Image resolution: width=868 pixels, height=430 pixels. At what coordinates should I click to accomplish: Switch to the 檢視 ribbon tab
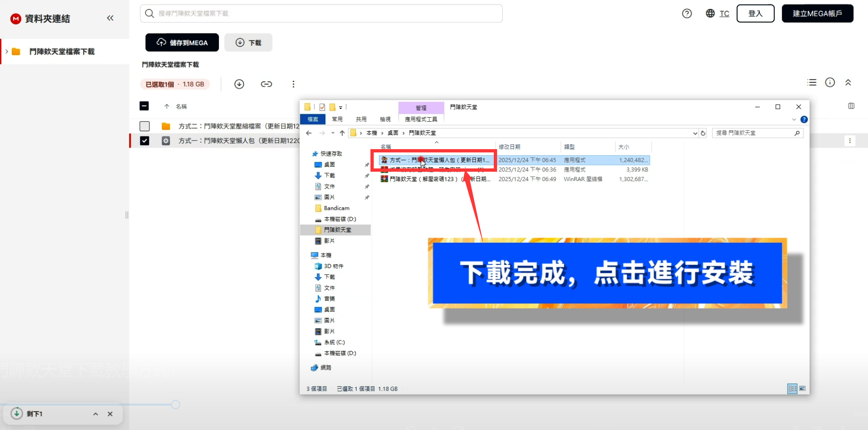[x=385, y=119]
